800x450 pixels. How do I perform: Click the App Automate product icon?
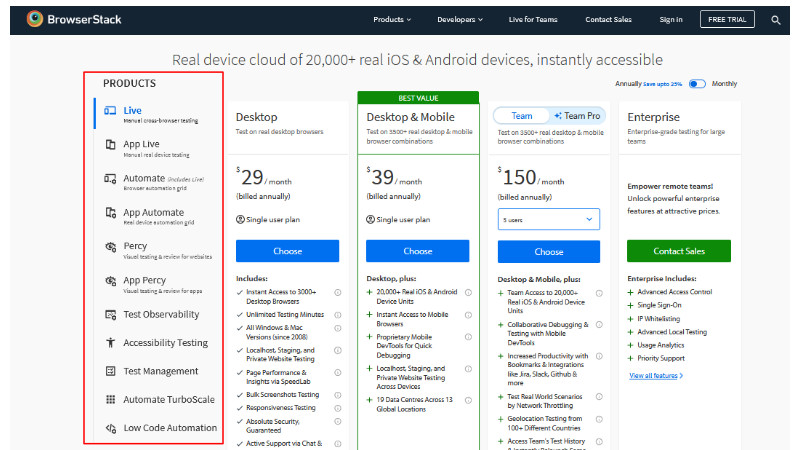tap(110, 212)
